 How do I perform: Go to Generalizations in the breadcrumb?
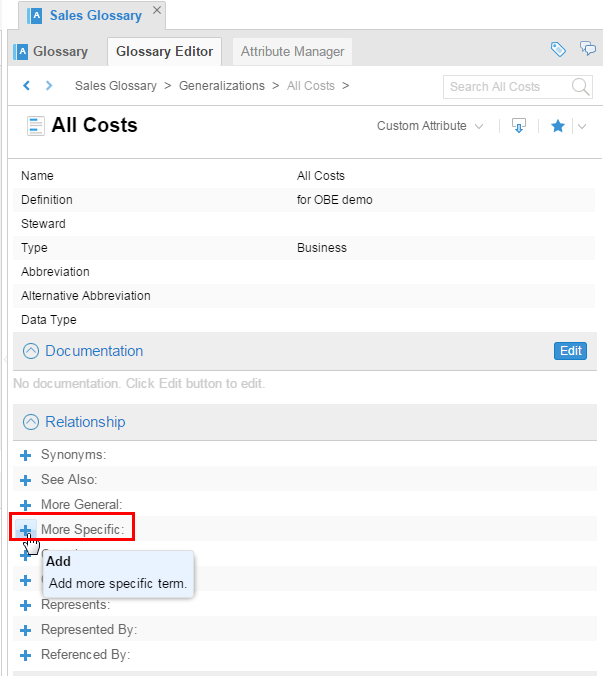pos(222,86)
